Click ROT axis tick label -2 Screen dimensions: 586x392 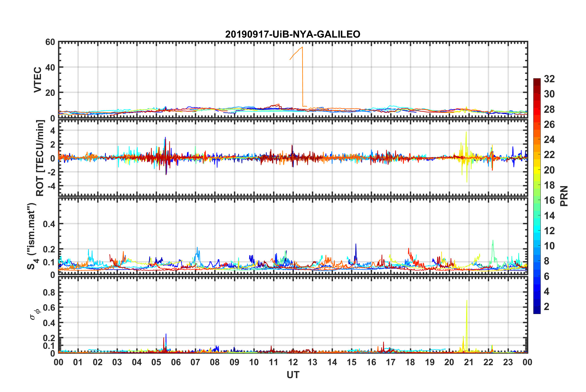[x=52, y=172]
